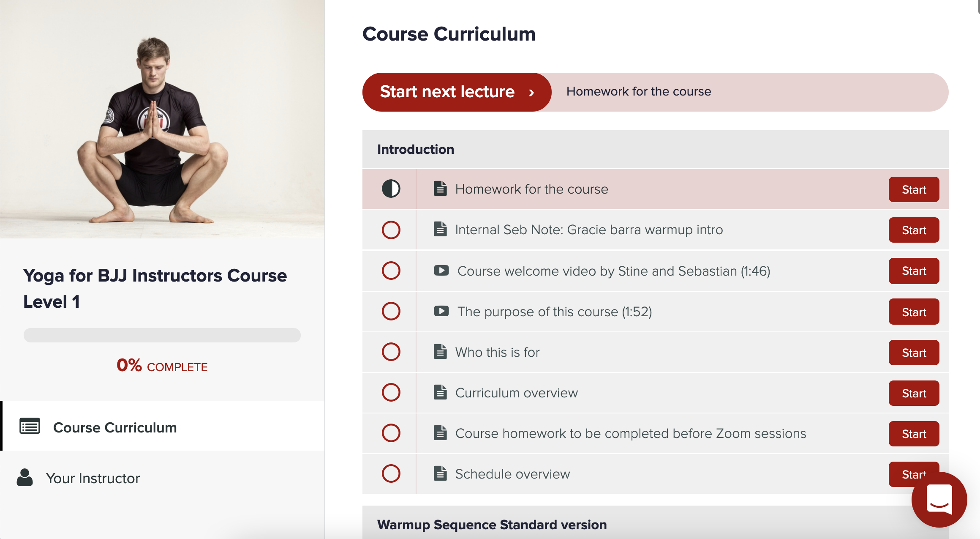Click the yoga squat course thumbnail image
Image resolution: width=980 pixels, height=539 pixels.
pos(162,119)
